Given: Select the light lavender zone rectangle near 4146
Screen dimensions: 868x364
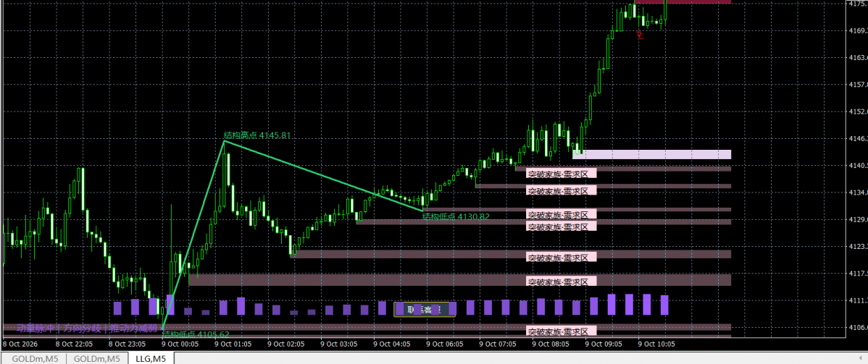Looking at the screenshot, I should pyautogui.click(x=652, y=154).
